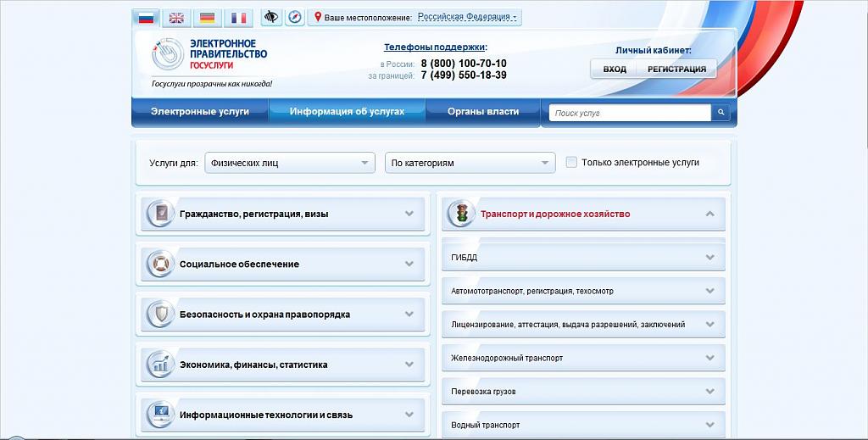This screenshot has width=868, height=440.
Task: Expand Водный транспорт chevron
Action: (x=710, y=425)
